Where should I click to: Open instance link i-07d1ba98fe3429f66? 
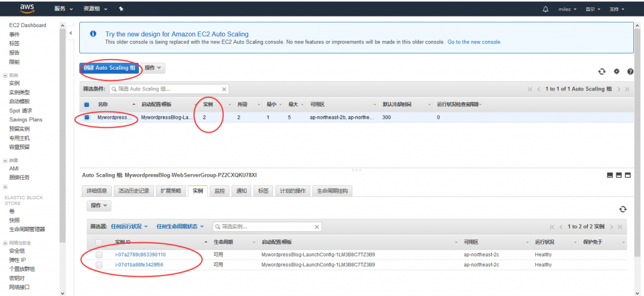pyautogui.click(x=139, y=265)
